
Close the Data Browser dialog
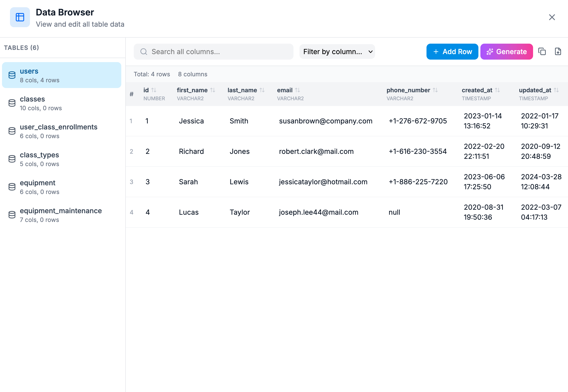point(552,17)
